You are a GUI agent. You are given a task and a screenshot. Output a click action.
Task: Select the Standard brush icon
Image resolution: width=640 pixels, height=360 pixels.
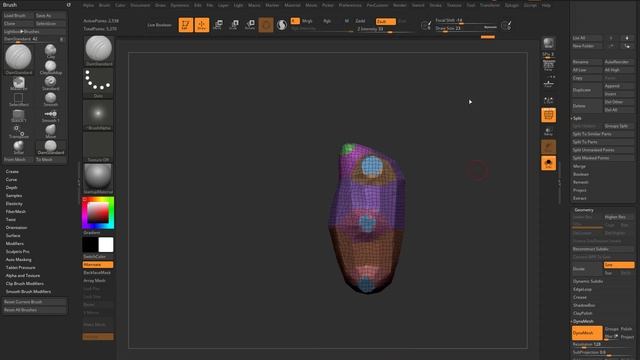51,83
